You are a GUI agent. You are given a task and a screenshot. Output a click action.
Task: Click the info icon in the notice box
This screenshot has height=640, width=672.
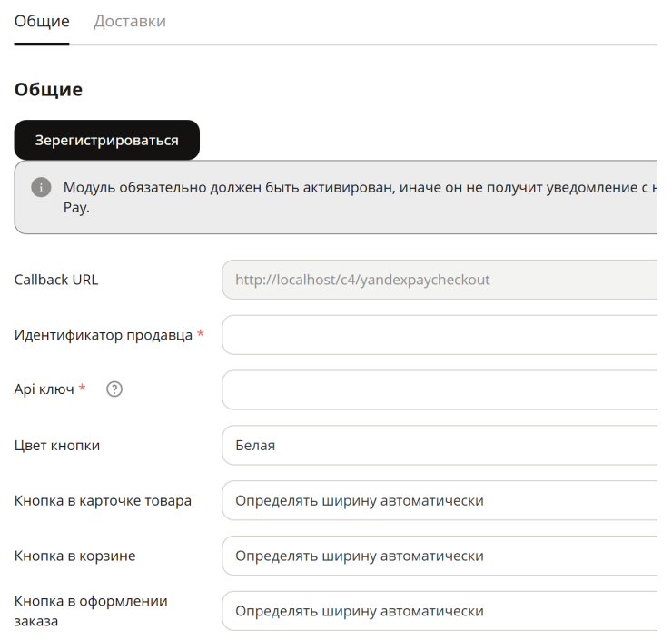click(41, 187)
